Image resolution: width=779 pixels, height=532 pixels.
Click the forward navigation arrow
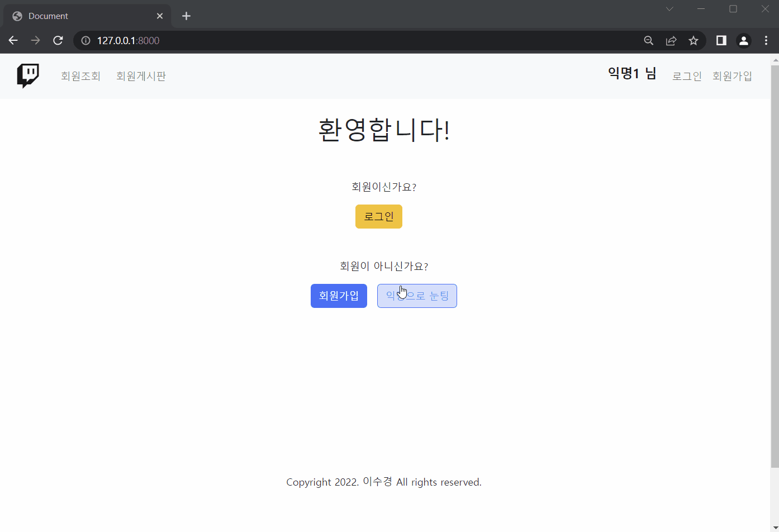35,40
